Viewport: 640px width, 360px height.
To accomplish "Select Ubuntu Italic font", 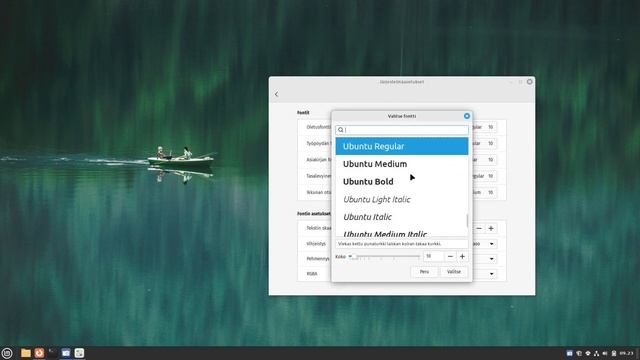I will tap(402, 217).
